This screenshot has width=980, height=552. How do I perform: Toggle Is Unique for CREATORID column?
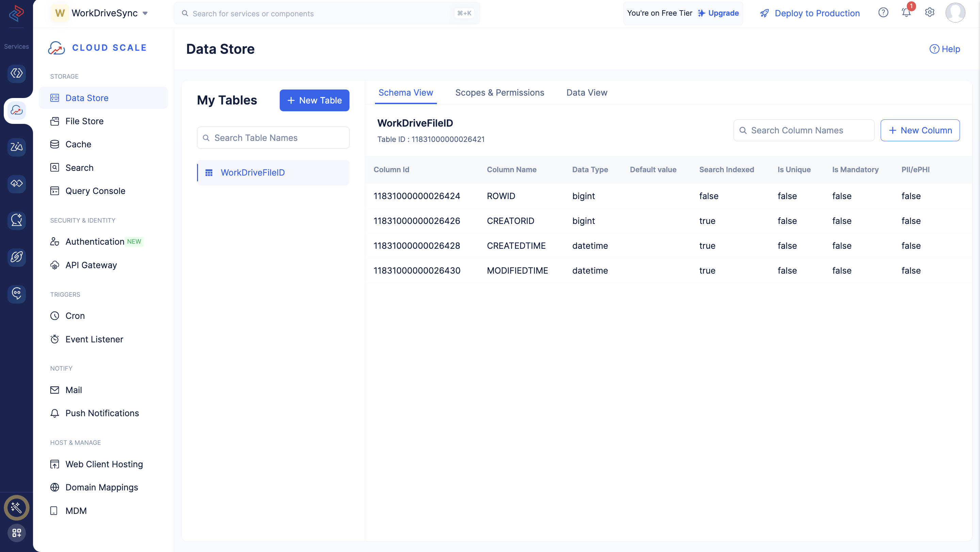[x=787, y=220]
